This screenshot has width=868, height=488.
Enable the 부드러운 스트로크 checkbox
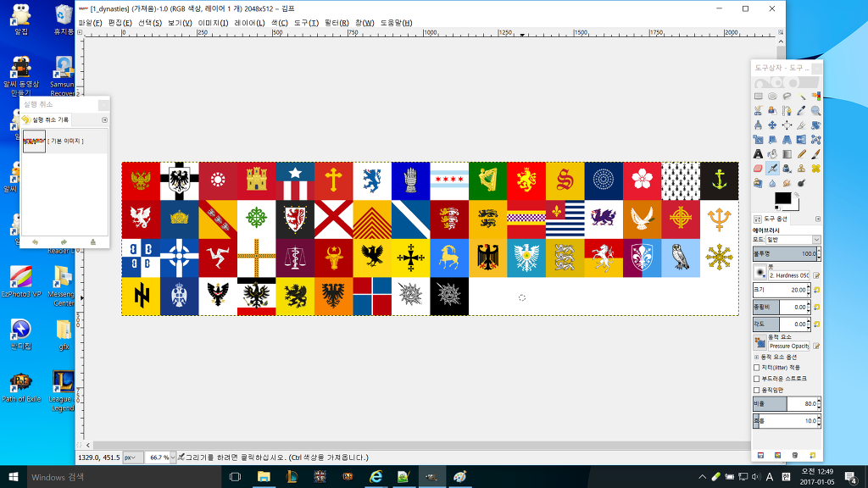(757, 379)
